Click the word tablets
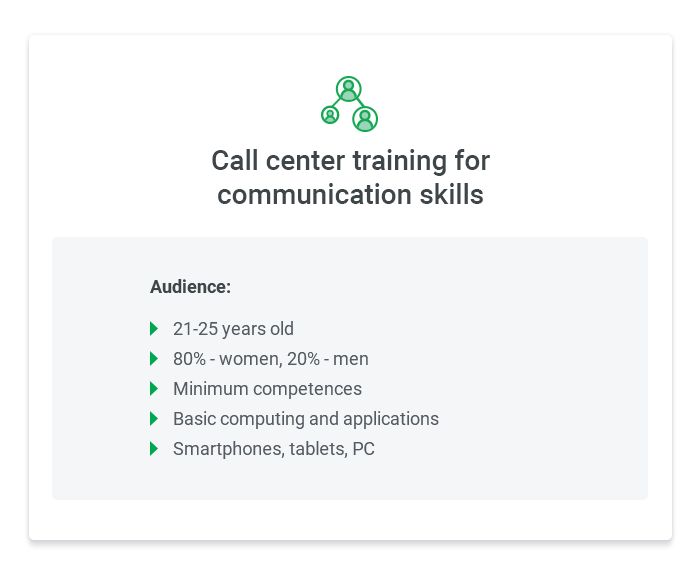 coord(318,449)
